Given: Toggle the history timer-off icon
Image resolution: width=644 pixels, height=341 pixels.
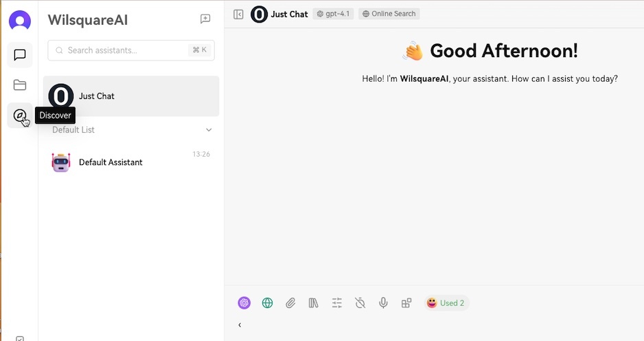Looking at the screenshot, I should 360,303.
